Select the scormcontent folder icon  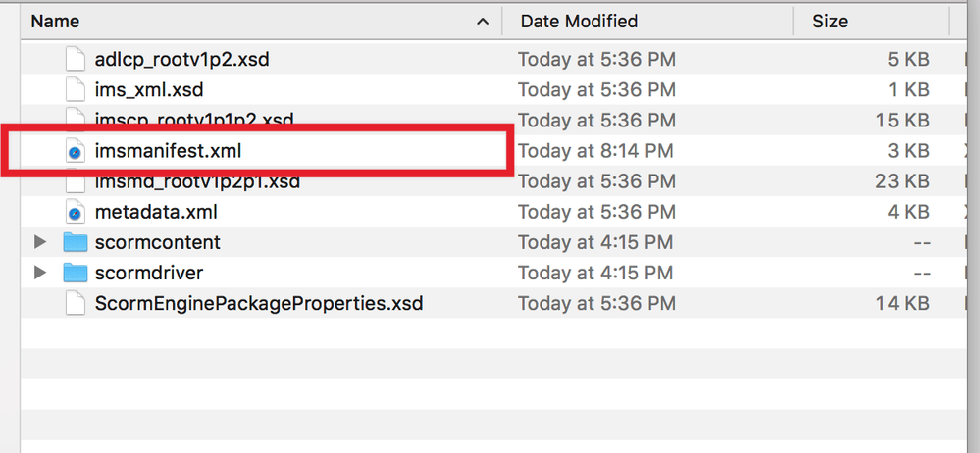tap(76, 242)
